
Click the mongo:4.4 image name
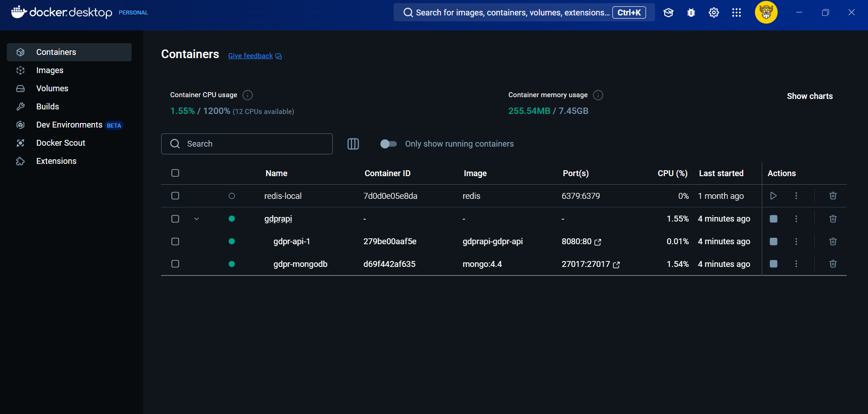(482, 264)
